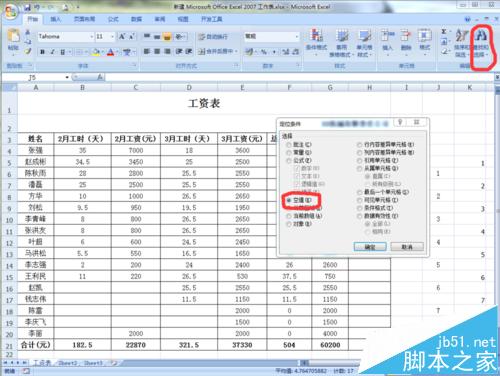Open the Office Button menu
This screenshot has height=376, width=500.
(x=10, y=12)
